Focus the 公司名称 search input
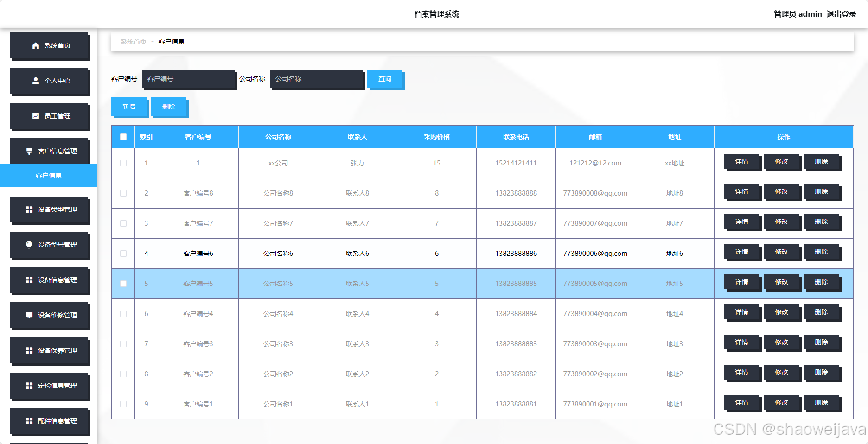The image size is (868, 444). [x=317, y=79]
